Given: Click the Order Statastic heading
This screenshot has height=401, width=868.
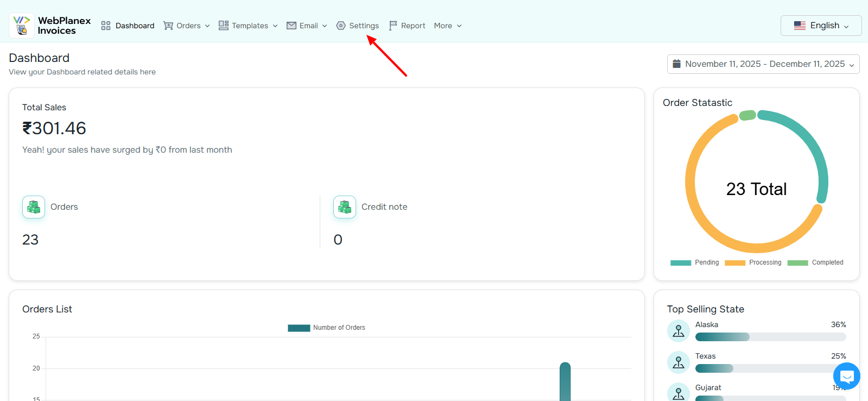Looking at the screenshot, I should click(698, 103).
